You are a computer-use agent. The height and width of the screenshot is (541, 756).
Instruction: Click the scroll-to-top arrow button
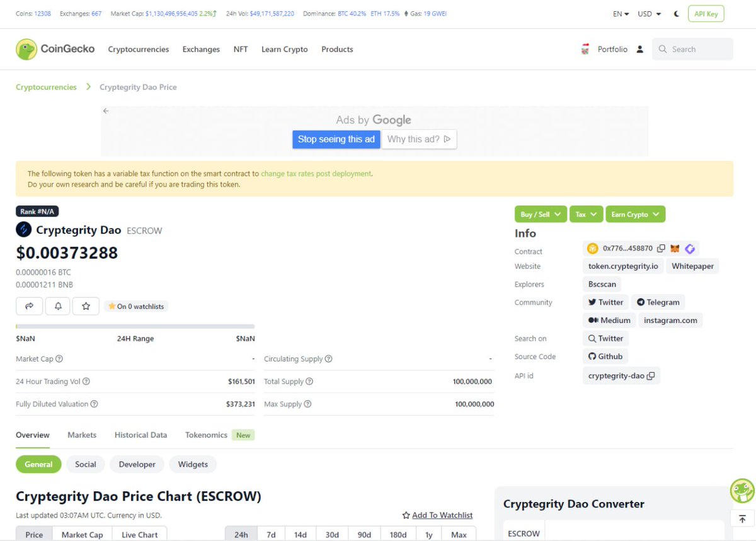[742, 518]
